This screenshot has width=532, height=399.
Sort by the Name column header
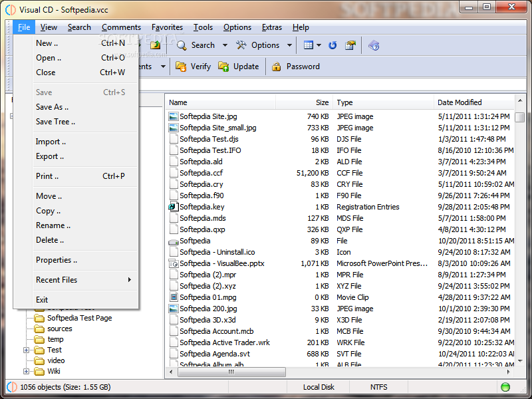221,102
